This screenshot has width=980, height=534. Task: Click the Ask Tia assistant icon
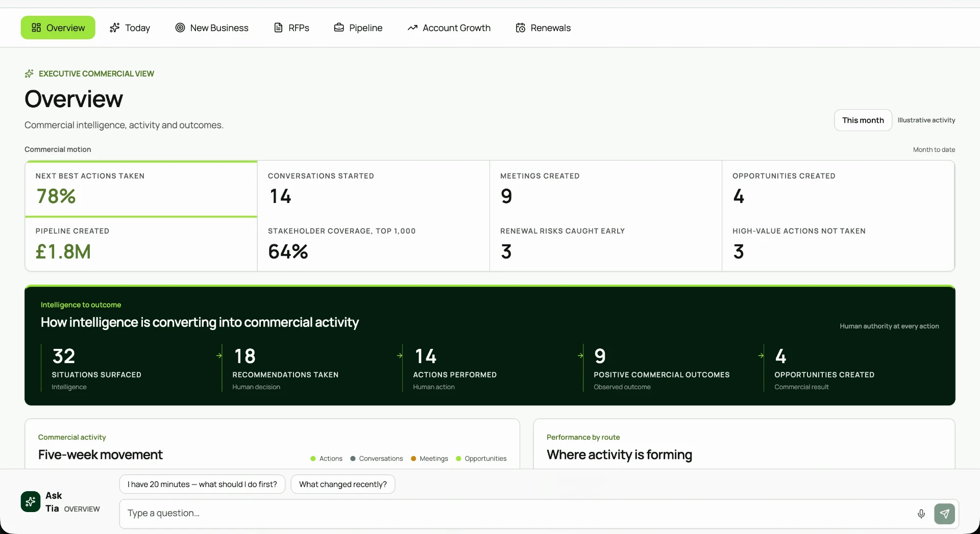pyautogui.click(x=31, y=501)
